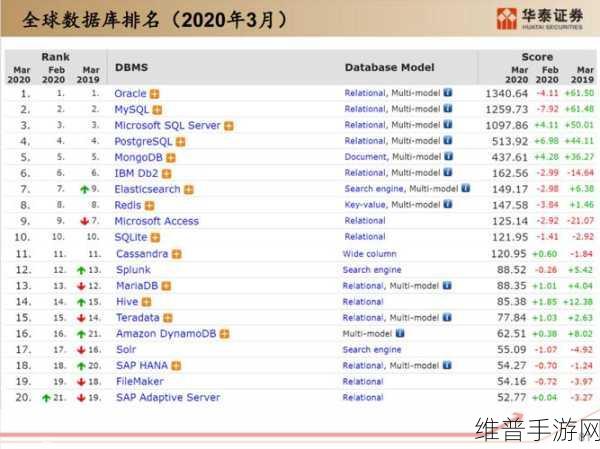
Task: Click the plus icon beside IBM Db2
Action: [166, 174]
